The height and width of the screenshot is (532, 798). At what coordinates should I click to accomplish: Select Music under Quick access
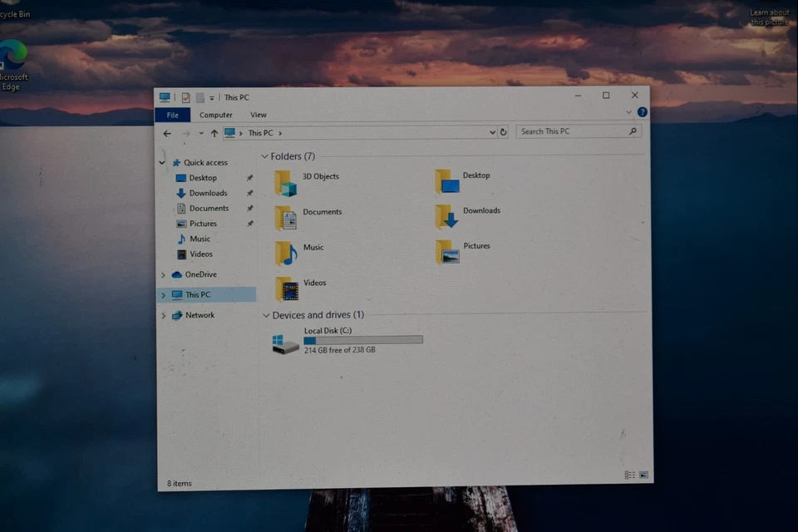200,239
